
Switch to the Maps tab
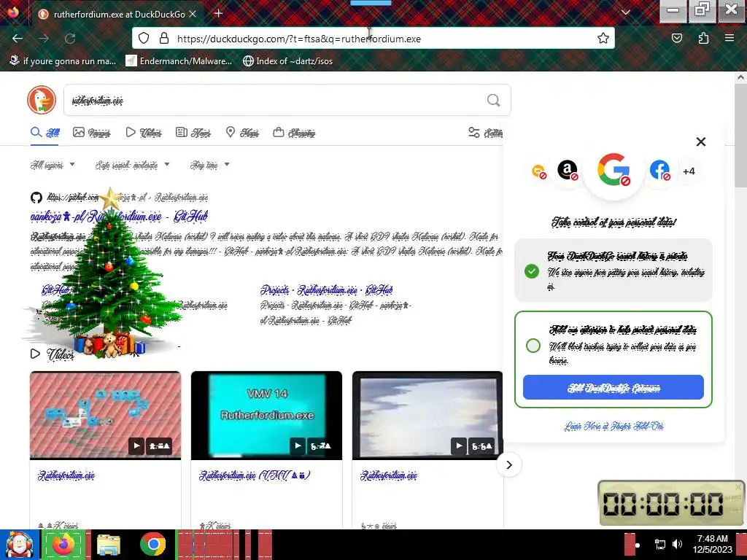coord(242,133)
